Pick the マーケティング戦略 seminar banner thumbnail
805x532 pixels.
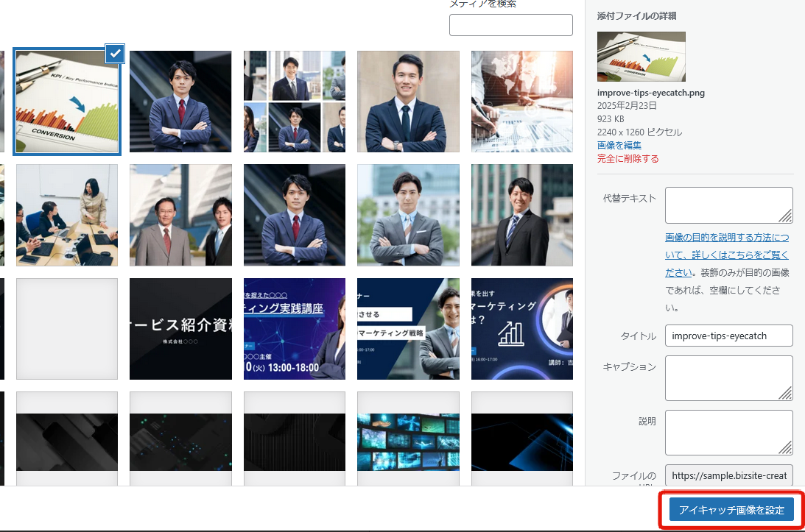point(408,329)
